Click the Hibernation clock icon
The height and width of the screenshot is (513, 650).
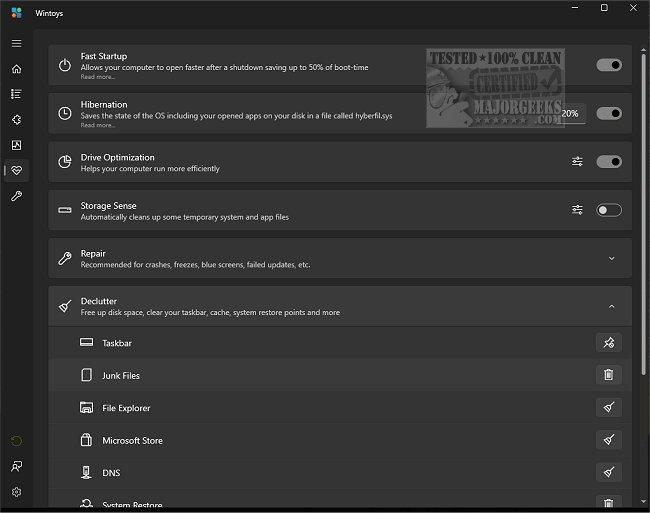(x=65, y=114)
